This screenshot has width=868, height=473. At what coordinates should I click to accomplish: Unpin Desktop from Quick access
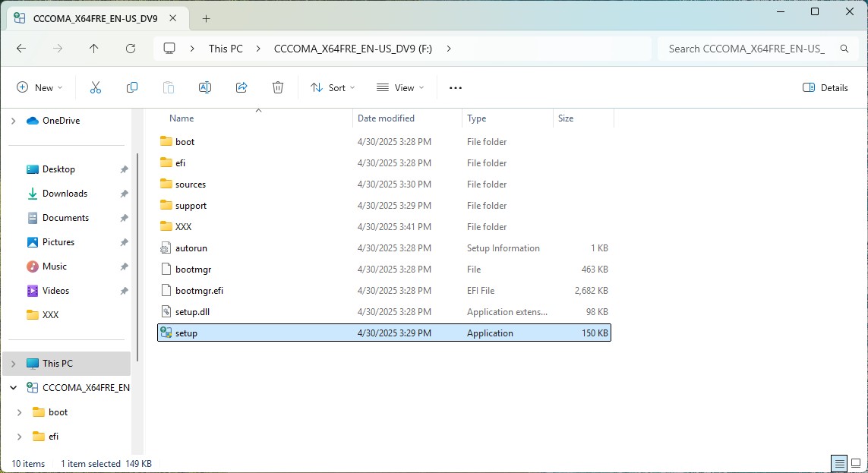click(124, 169)
